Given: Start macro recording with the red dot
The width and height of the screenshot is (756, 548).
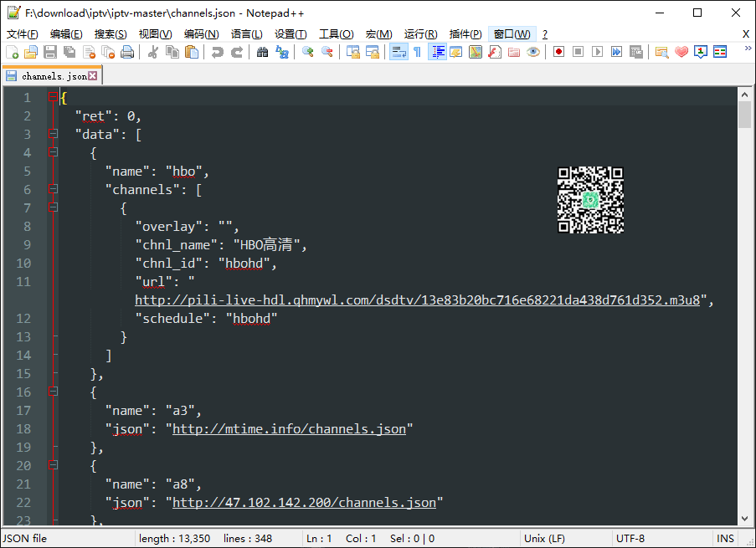Looking at the screenshot, I should 558,52.
